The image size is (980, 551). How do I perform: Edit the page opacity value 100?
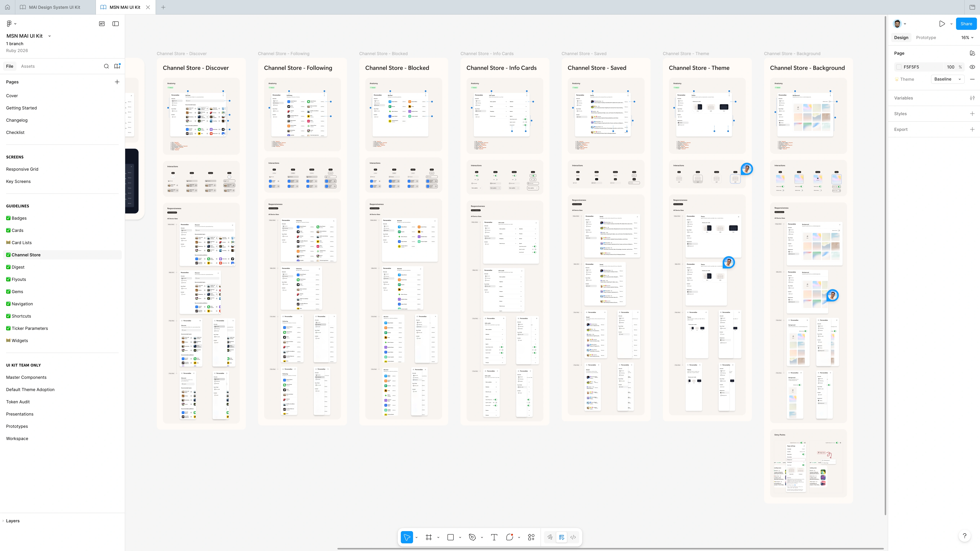pyautogui.click(x=950, y=67)
